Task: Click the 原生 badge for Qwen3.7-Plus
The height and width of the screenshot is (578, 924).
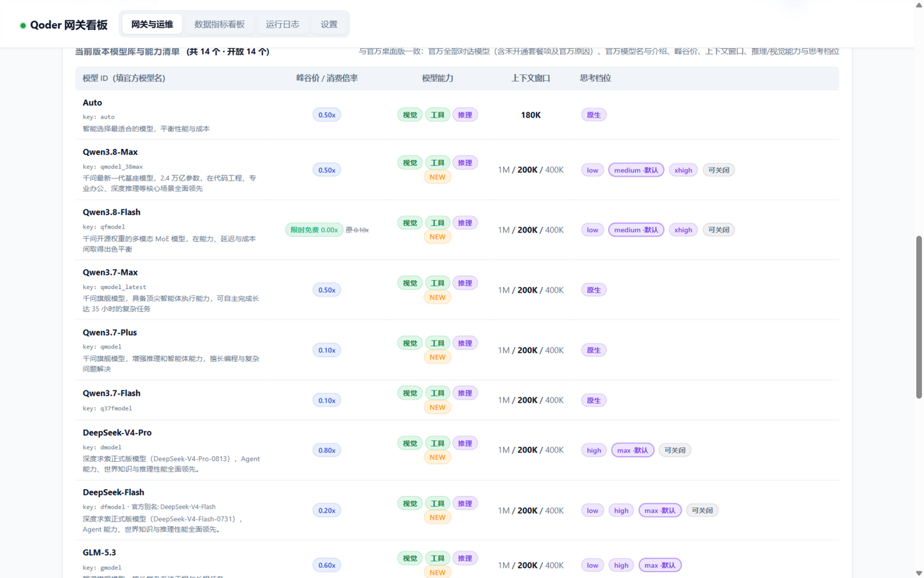Action: 594,350
